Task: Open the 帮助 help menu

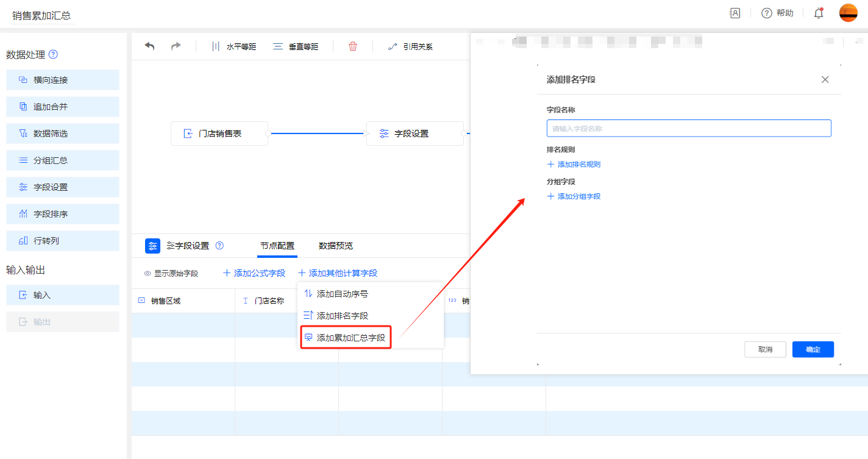Action: coord(778,13)
